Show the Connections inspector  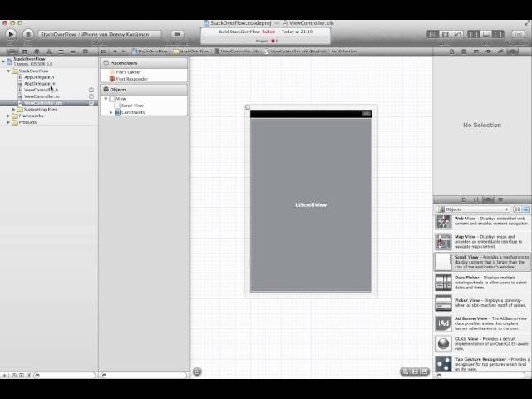pos(513,52)
